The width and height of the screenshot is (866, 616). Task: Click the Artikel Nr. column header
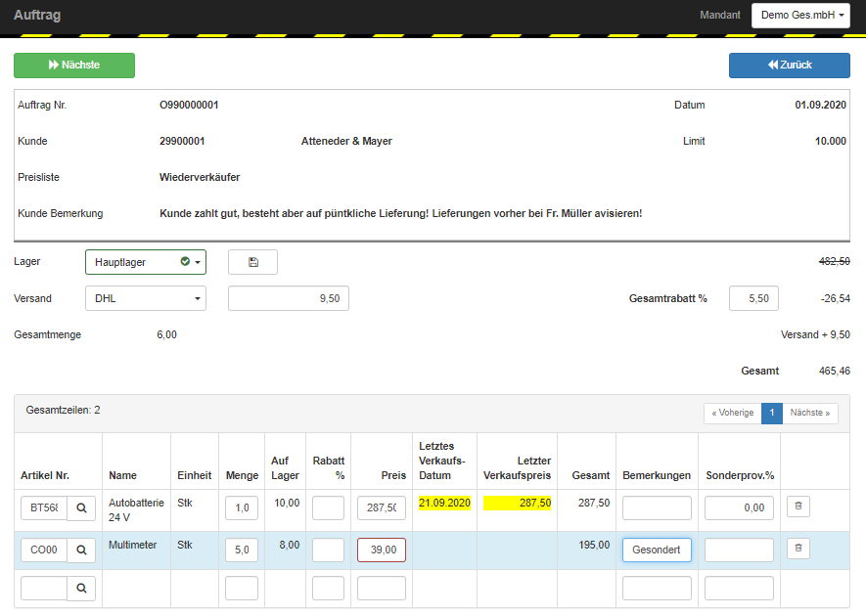pos(45,476)
